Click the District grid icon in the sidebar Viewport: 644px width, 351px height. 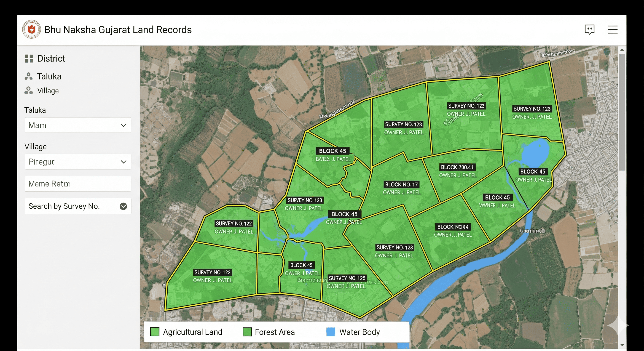click(x=29, y=58)
